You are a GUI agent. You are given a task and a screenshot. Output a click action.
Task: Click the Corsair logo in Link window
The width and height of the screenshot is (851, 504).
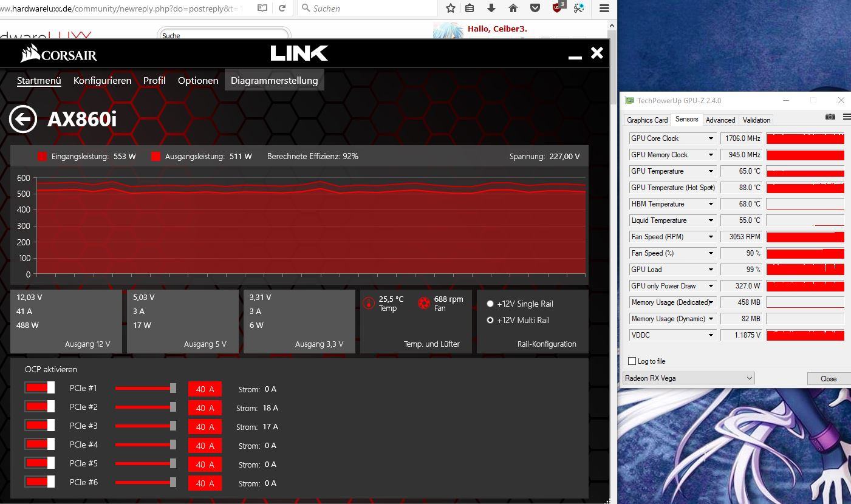(58, 54)
